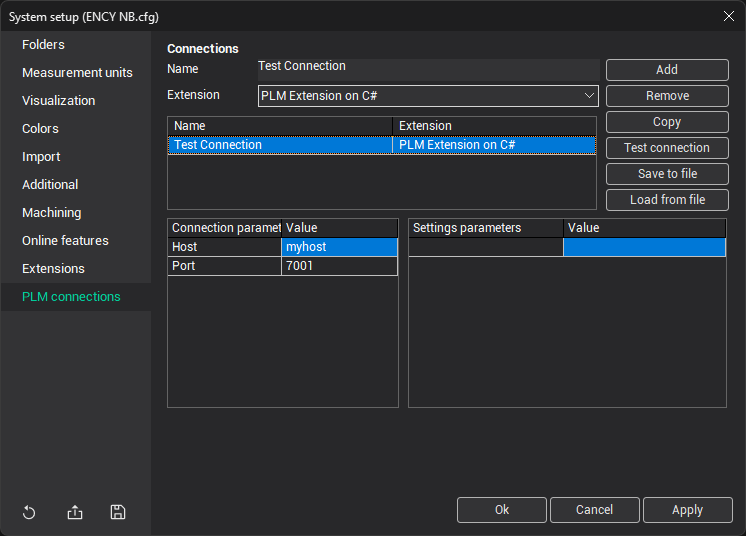Image resolution: width=746 pixels, height=536 pixels.
Task: Select Online features in the sidebar
Action: (65, 241)
